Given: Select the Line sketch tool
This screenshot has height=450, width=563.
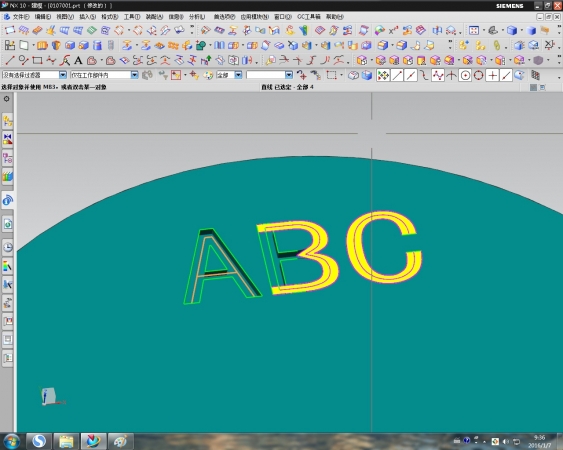Looking at the screenshot, I should [9, 60].
